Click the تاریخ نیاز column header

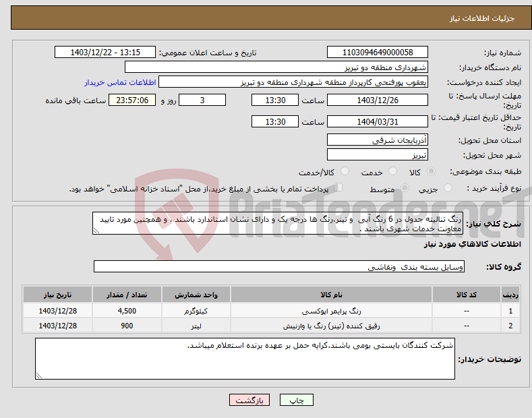(58, 295)
